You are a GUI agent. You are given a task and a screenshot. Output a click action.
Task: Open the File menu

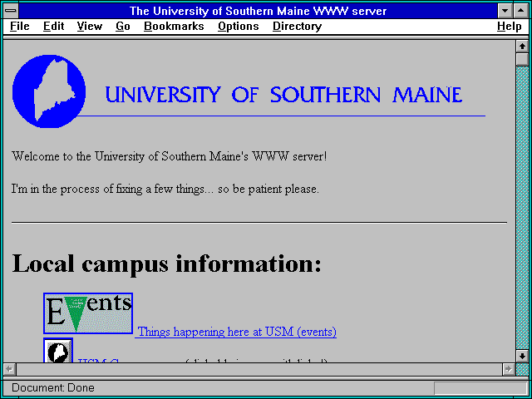point(20,27)
